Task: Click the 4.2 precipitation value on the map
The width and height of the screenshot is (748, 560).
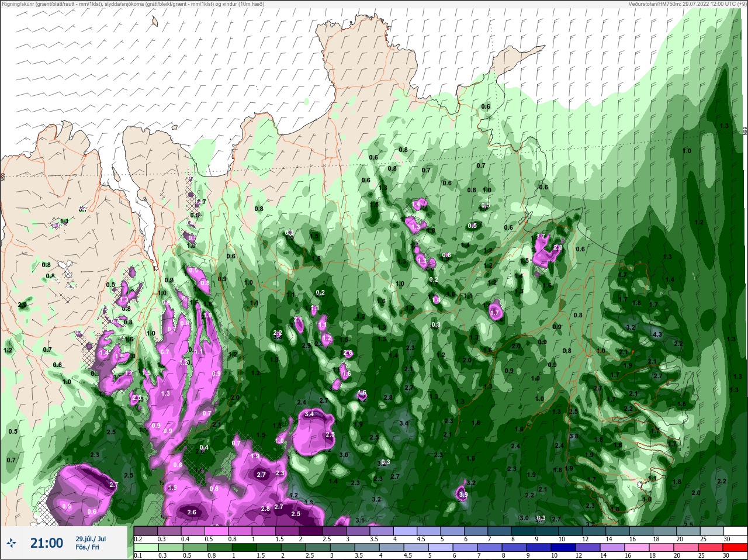Action: click(293, 495)
